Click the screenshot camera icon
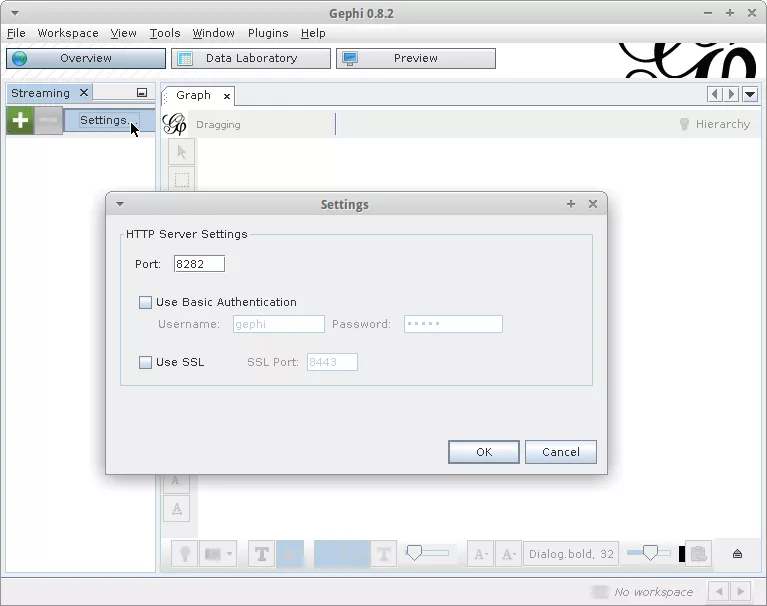This screenshot has width=767, height=606. tap(213, 554)
